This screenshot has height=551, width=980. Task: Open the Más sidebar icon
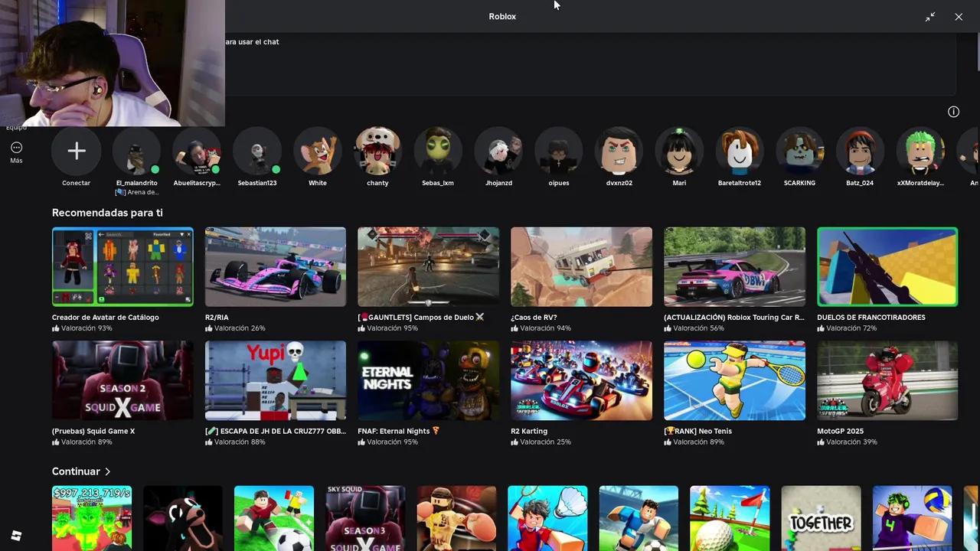[x=16, y=148]
